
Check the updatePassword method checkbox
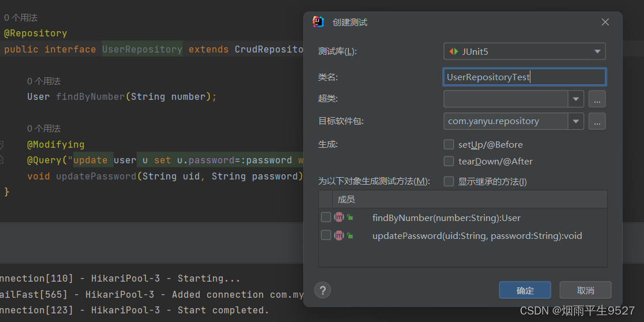[x=326, y=235]
